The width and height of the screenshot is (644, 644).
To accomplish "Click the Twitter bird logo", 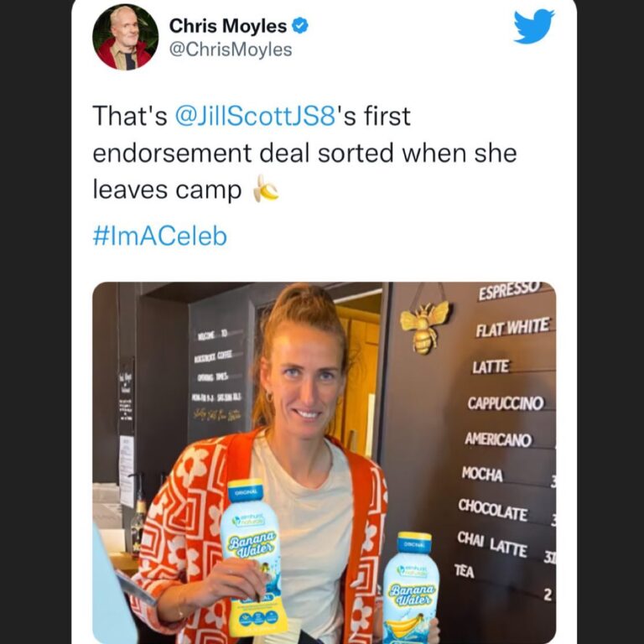I will 533,26.
